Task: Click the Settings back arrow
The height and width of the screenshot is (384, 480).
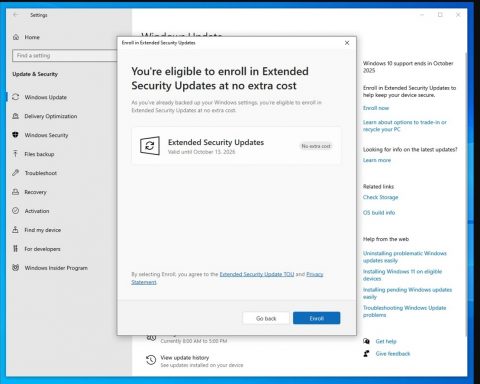Action: (x=16, y=15)
